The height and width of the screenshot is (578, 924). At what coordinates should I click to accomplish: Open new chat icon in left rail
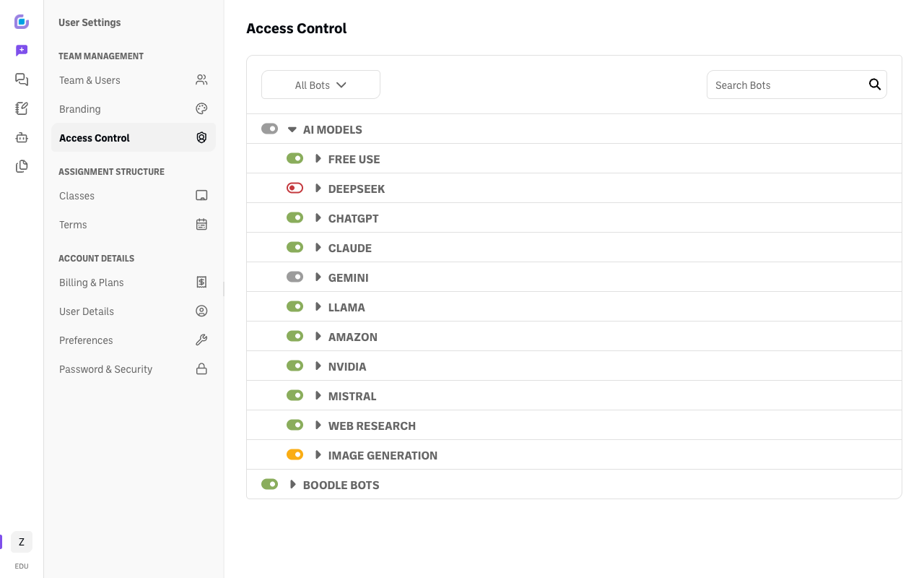(22, 51)
